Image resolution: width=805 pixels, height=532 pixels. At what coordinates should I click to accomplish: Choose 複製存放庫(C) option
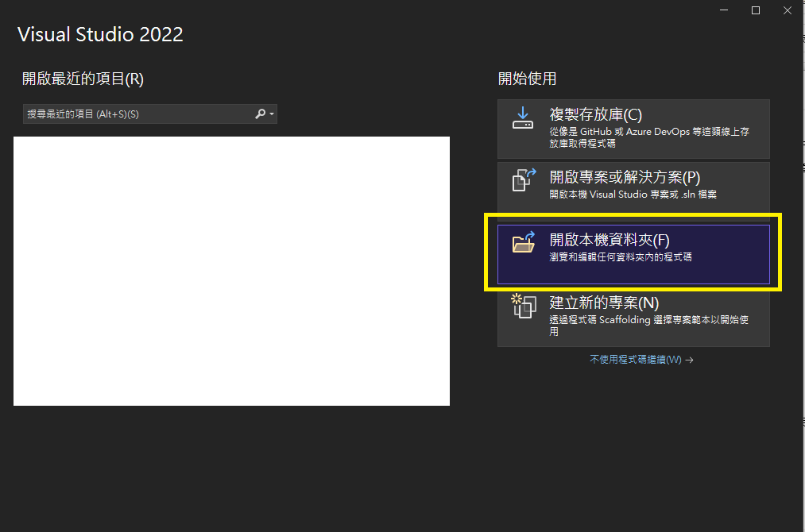point(633,129)
